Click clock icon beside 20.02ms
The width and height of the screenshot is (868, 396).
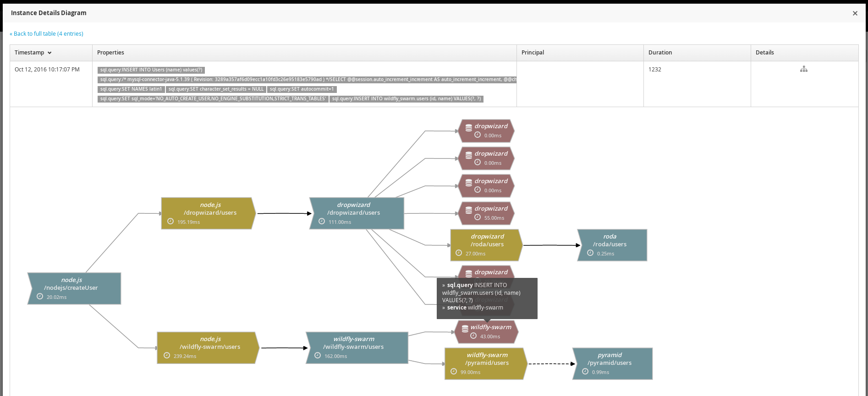pos(40,297)
